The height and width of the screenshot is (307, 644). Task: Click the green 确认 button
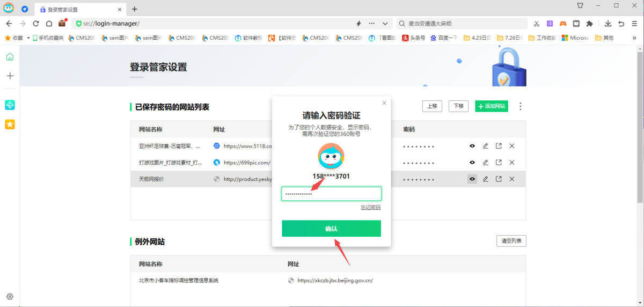click(x=332, y=229)
